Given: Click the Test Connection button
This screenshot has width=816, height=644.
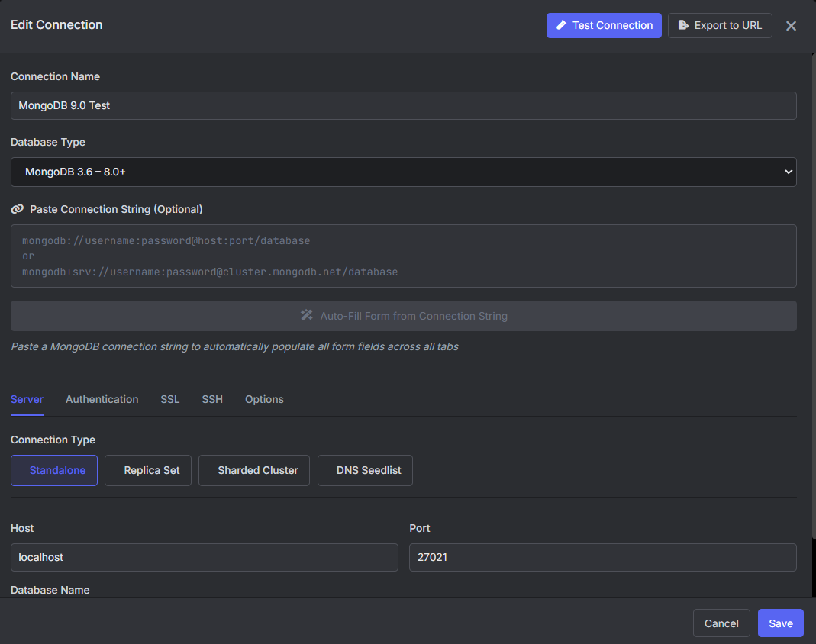Looking at the screenshot, I should coord(604,25).
